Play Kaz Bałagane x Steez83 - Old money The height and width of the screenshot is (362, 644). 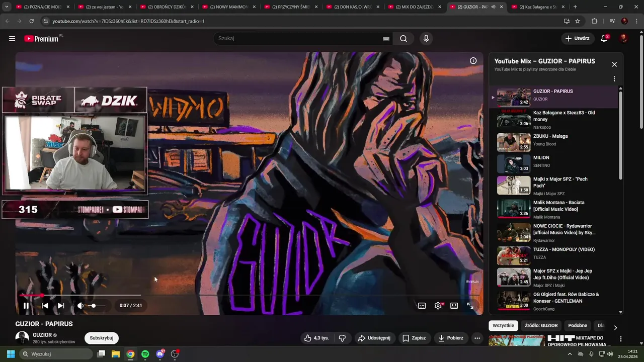553,120
